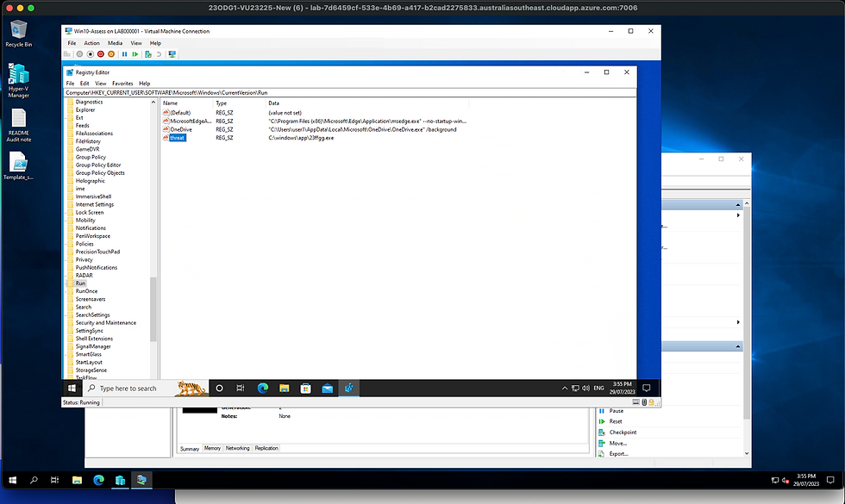This screenshot has width=845, height=504.
Task: Click the Turn Off VM toolbar icon
Action: [x=90, y=54]
